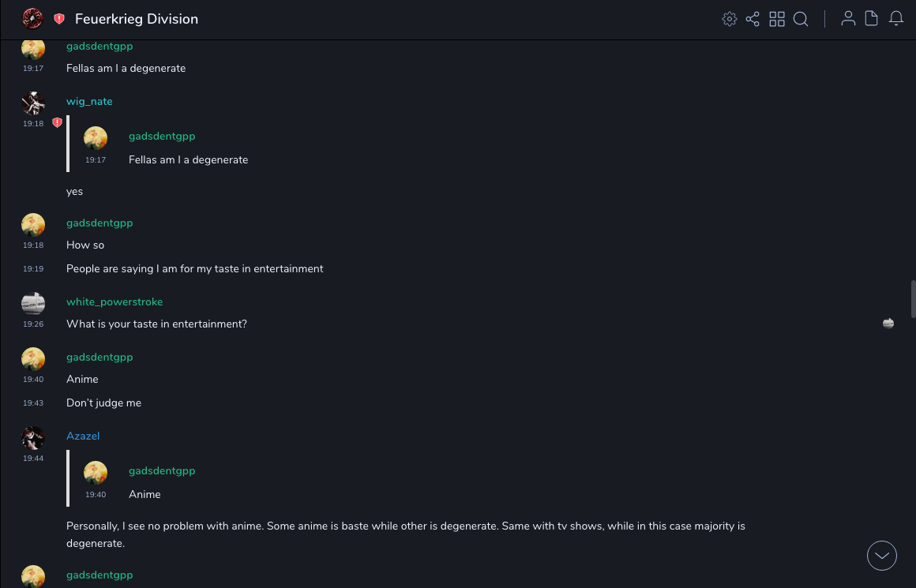Open the four-square grid view icon
916x588 pixels.
tap(777, 19)
